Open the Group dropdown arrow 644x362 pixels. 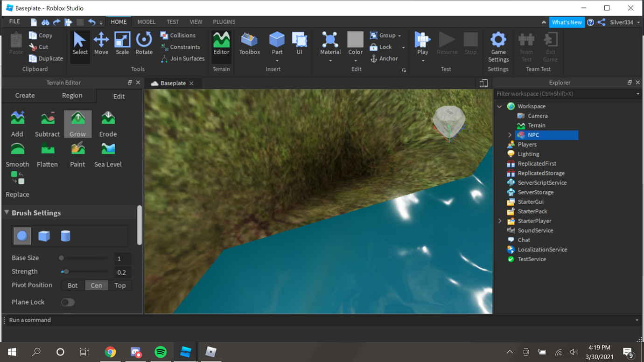tap(399, 36)
